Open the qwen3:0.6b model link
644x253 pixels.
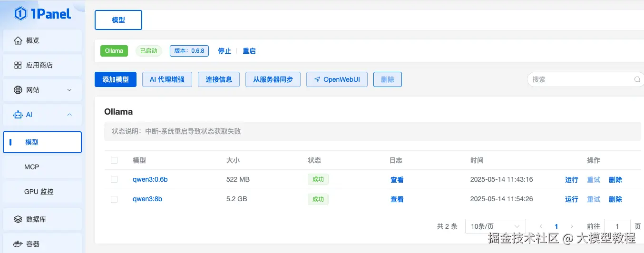[150, 179]
